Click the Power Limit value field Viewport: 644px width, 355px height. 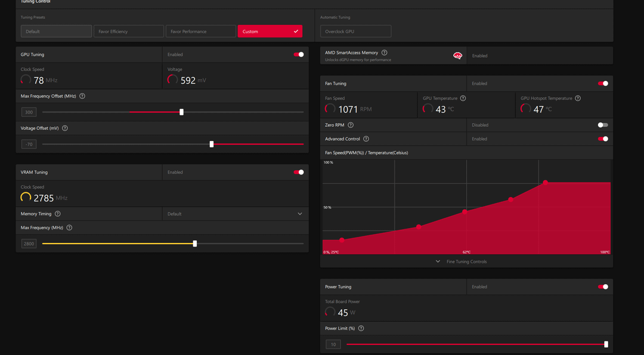pyautogui.click(x=333, y=344)
